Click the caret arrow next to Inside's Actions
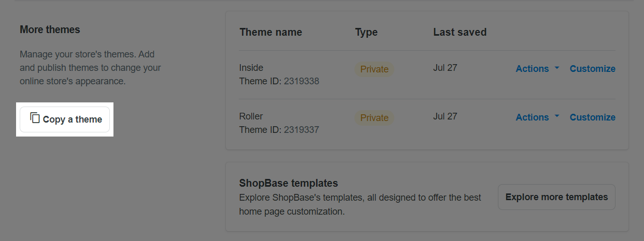Image resolution: width=644 pixels, height=241 pixels. click(x=557, y=68)
